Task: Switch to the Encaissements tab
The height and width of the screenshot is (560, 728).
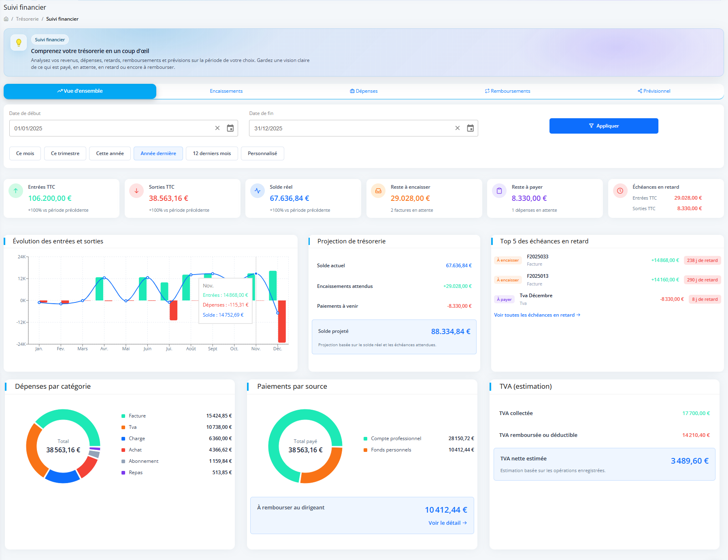Action: click(x=226, y=91)
